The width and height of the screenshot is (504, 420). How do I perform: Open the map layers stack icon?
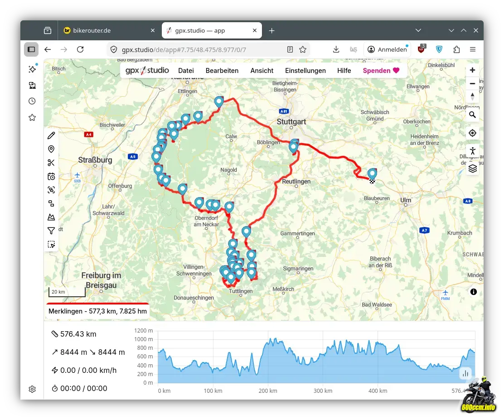(472, 169)
